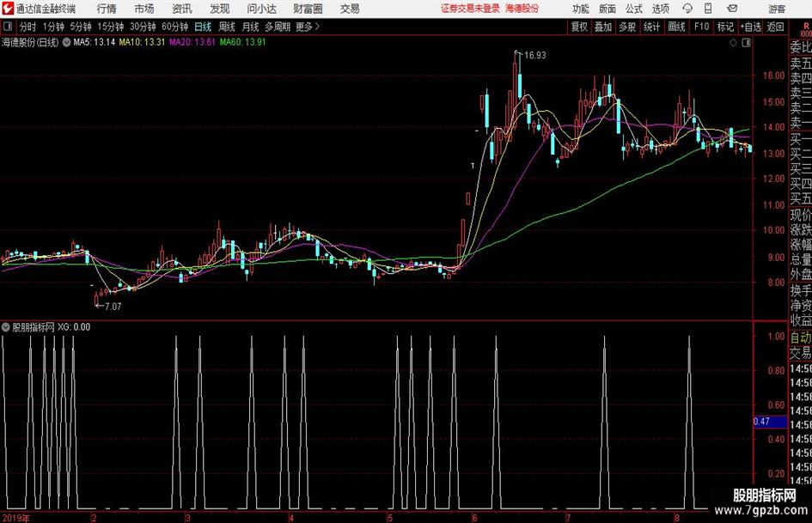Click the 现价 row in quote panel

click(801, 215)
